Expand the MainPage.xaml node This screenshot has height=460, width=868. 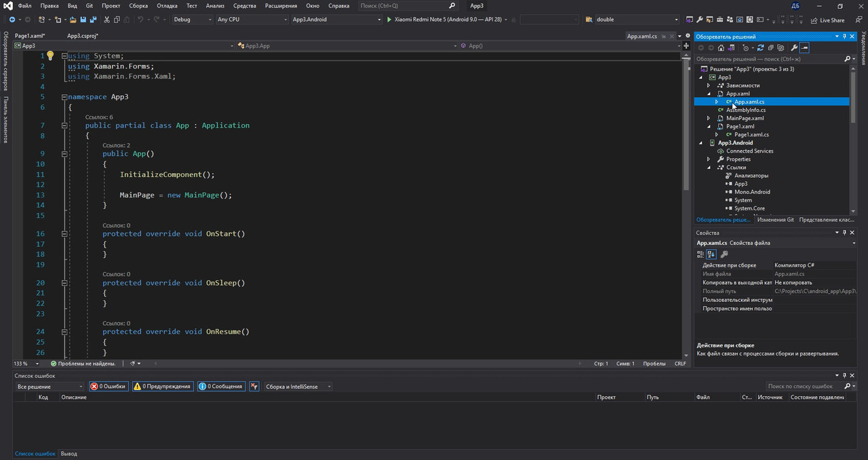tap(709, 118)
